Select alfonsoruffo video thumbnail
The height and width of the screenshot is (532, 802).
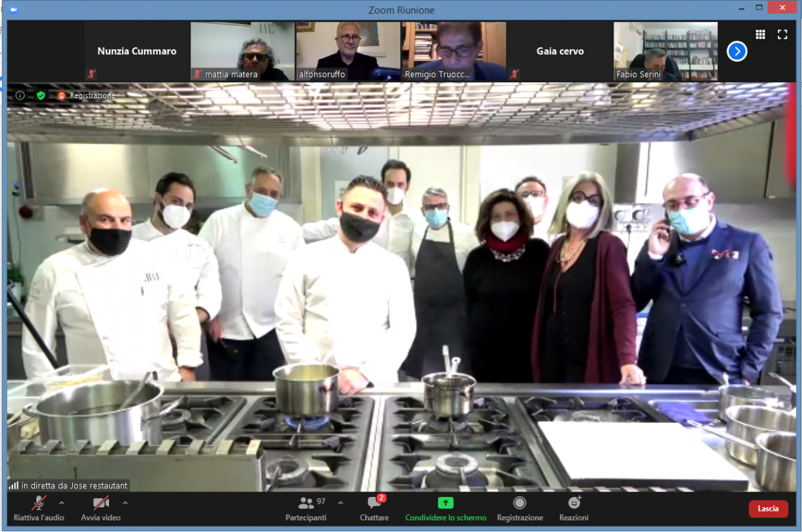click(x=348, y=51)
